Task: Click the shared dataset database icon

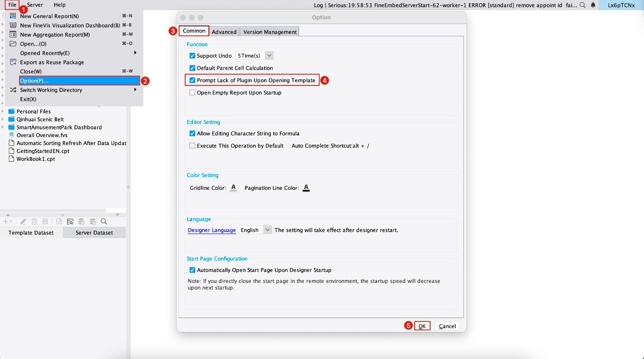Action: pyautogui.click(x=45, y=222)
